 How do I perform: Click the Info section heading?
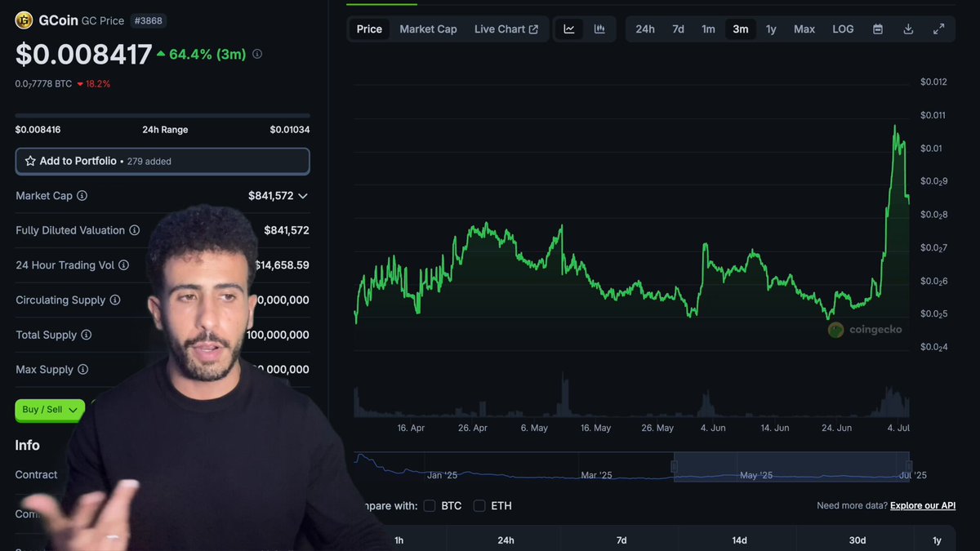27,446
